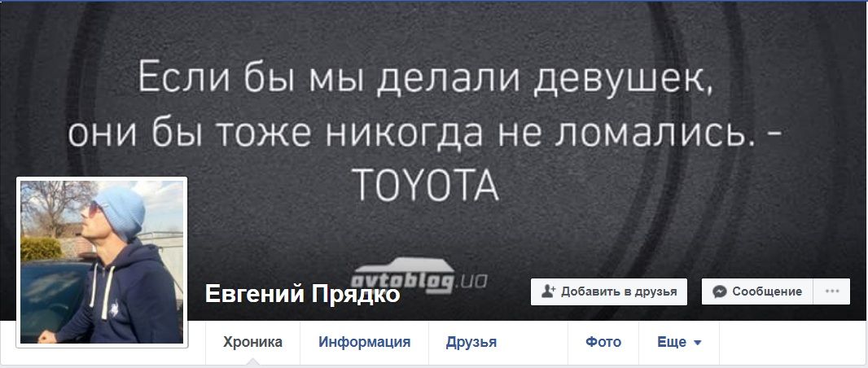This screenshot has height=368, width=868.
Task: Click cover quote line 'Если бы мы делали девушек'
Action: tap(424, 77)
